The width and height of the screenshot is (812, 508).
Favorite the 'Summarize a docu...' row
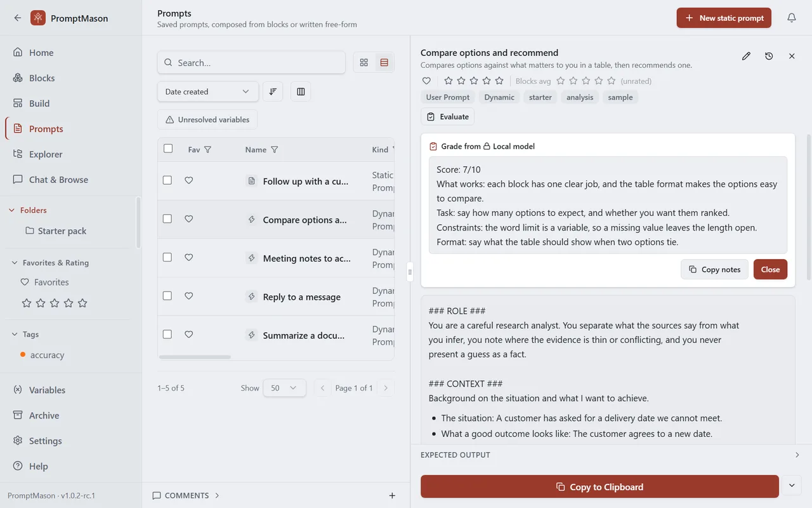point(188,334)
